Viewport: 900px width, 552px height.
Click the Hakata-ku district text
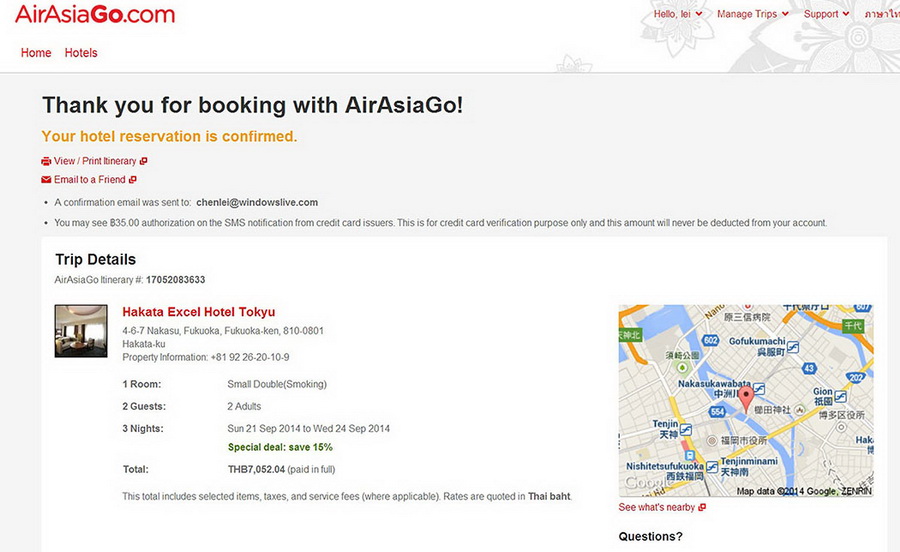point(143,344)
